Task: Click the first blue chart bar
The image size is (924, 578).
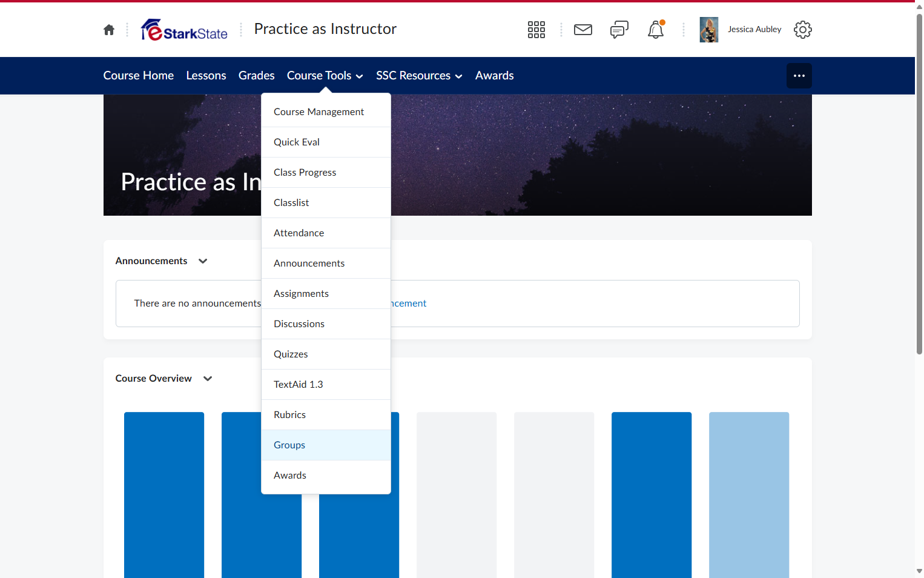Action: [x=164, y=495]
